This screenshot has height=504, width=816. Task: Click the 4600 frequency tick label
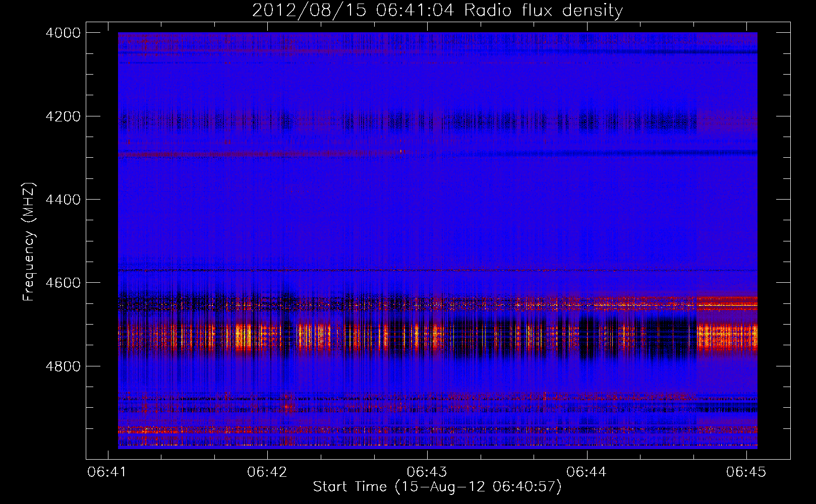coord(63,283)
